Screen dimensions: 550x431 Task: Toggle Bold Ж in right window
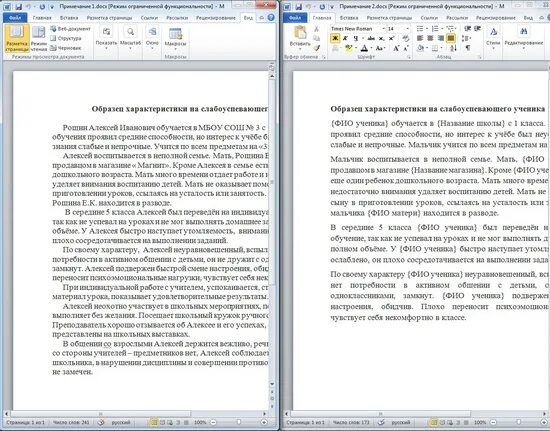tap(335, 38)
